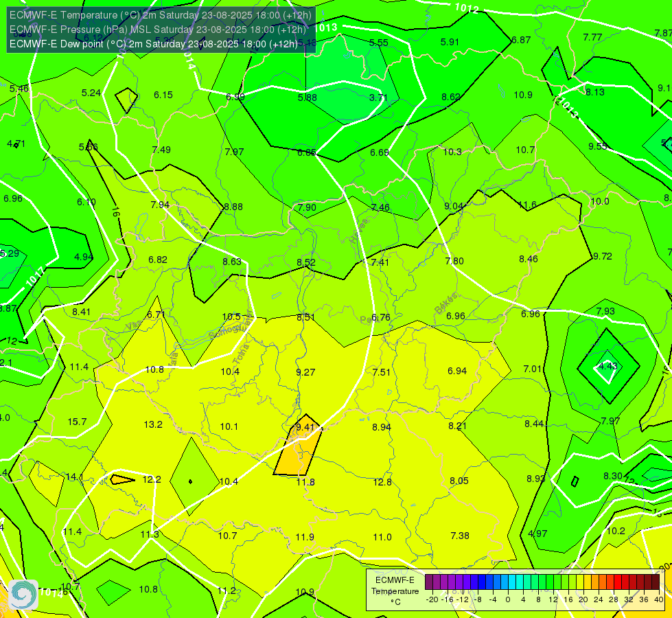This screenshot has width=672, height=618.
Task: Click the dew point value 13.2
Action: (153, 424)
